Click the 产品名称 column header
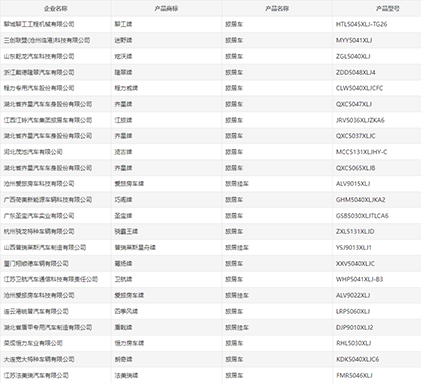Image resolution: width=421 pixels, height=383 pixels. [x=277, y=9]
